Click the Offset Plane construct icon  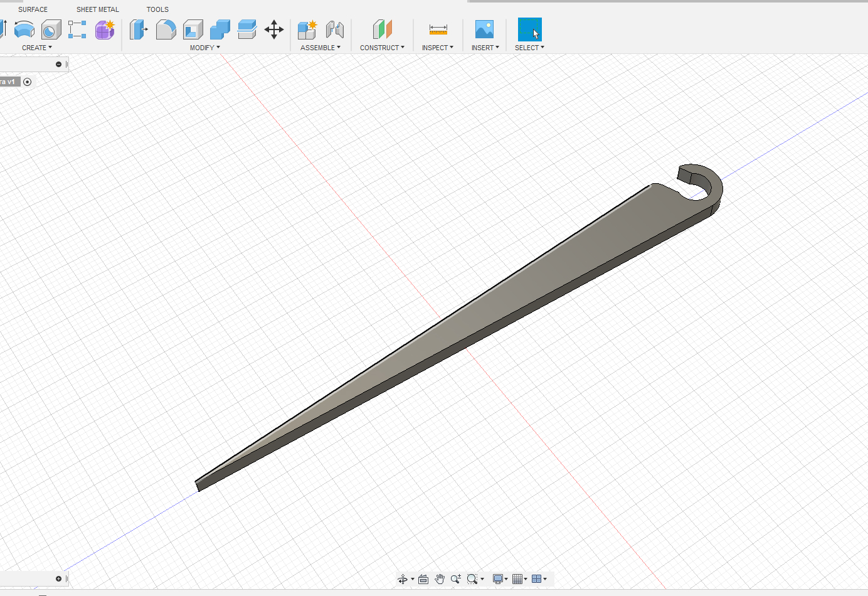pyautogui.click(x=382, y=29)
